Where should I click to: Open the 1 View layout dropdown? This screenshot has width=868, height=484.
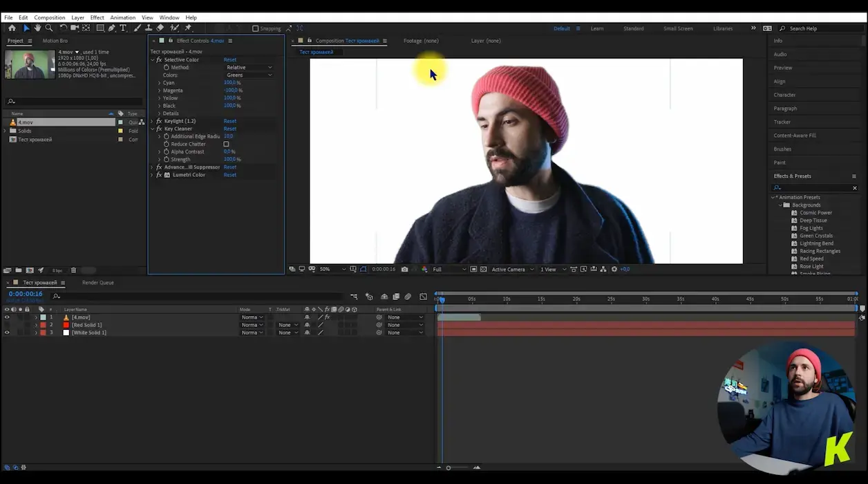(553, 269)
